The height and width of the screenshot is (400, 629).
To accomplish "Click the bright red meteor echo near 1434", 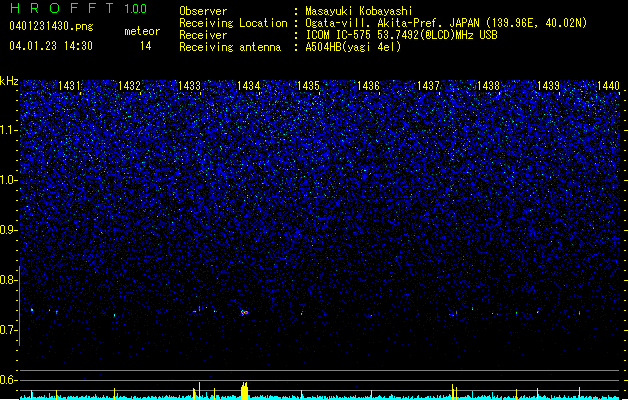I will click(244, 312).
